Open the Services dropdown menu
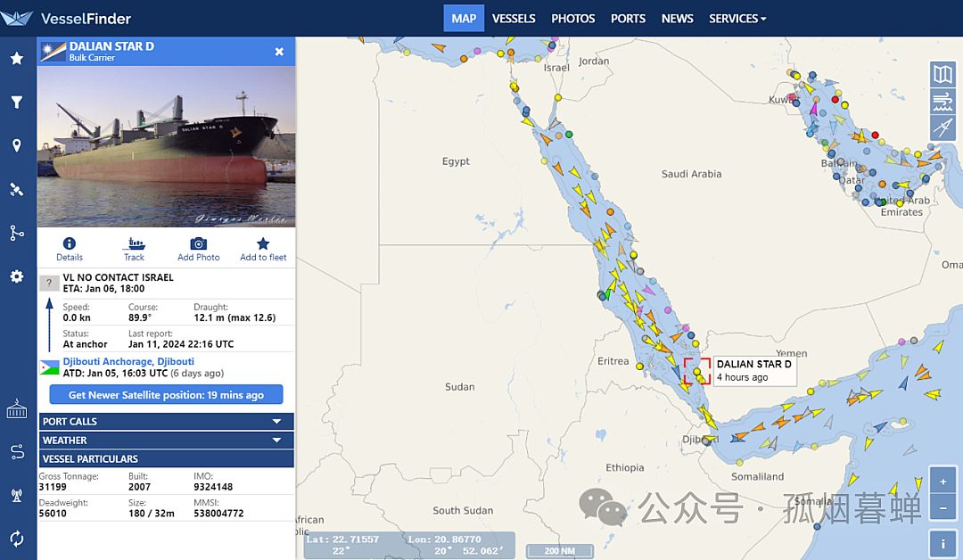Viewport: 963px width, 560px height. tap(737, 19)
